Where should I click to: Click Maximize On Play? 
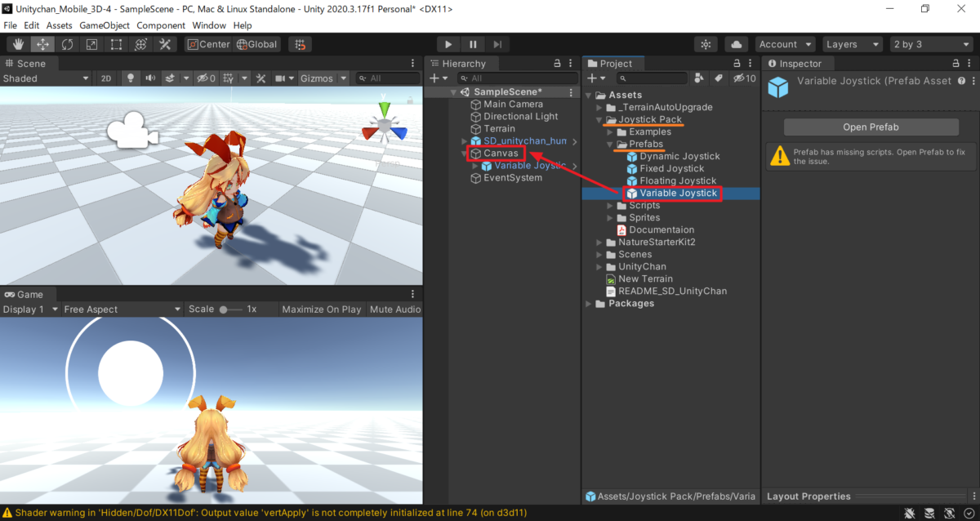[321, 309]
